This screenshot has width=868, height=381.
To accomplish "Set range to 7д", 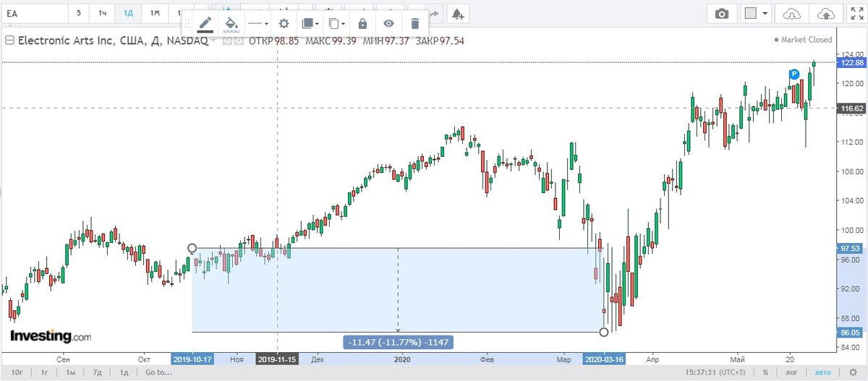I will click(96, 373).
